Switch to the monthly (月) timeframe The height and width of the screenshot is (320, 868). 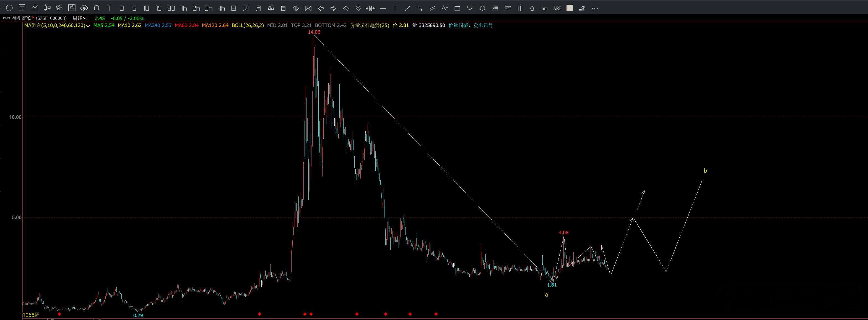(258, 8)
